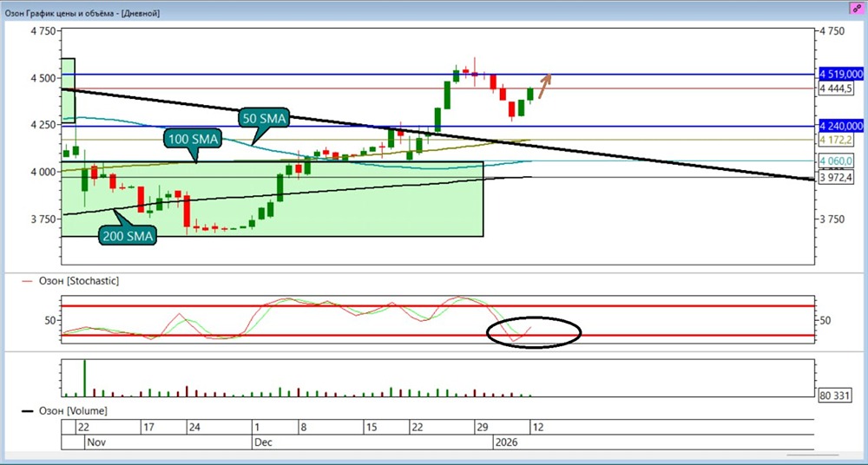Click the '200 SMA' callout label
Viewport: 868px width, 465px height.
tap(128, 236)
